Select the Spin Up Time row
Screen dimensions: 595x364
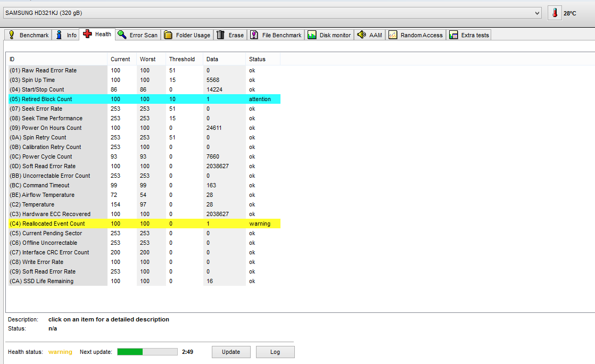click(145, 80)
